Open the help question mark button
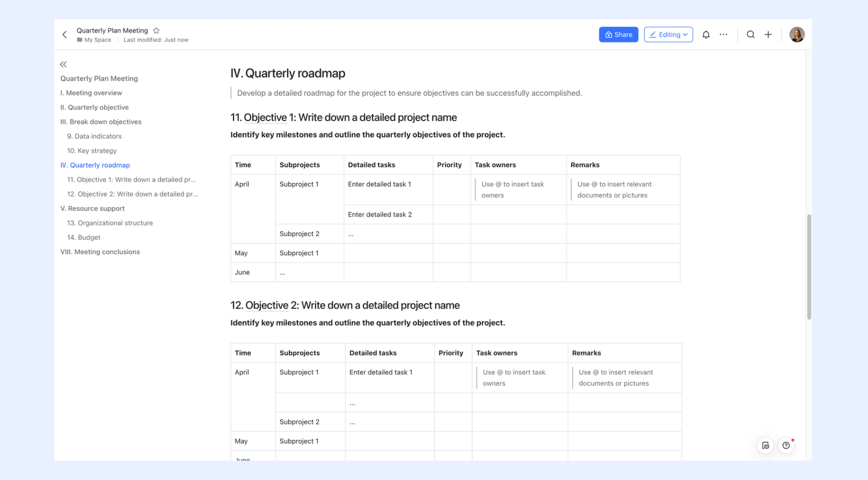The image size is (868, 480). point(786,445)
